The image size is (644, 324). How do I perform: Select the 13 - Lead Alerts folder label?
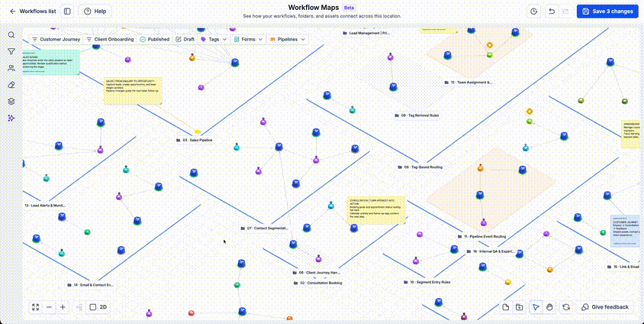[45, 205]
